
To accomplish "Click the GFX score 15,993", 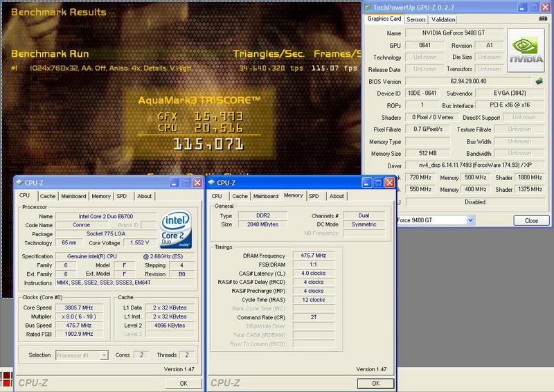I will point(218,116).
